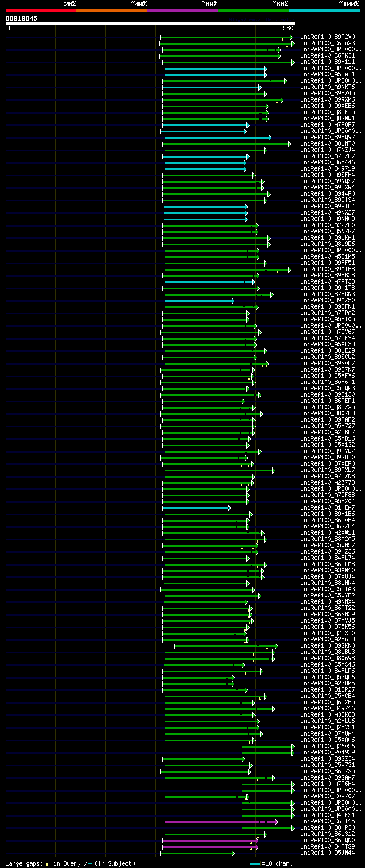
Task: Select hit label UniRef100_Q5JM44
Action: point(327,853)
